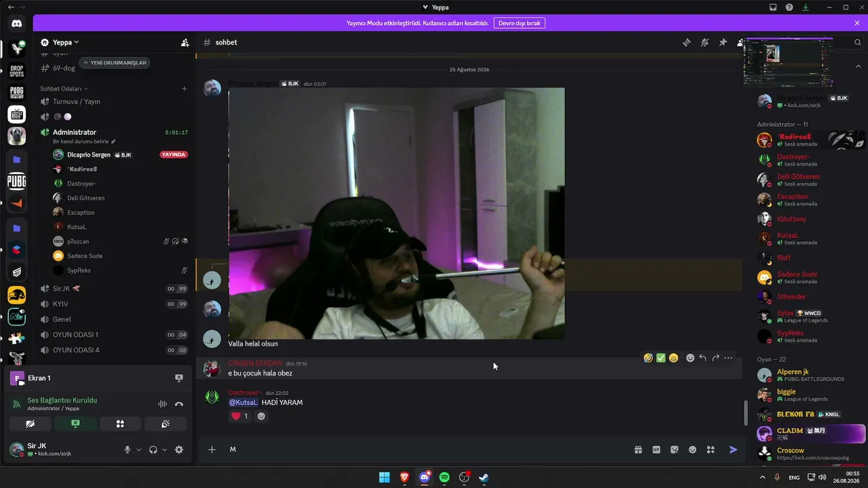Send the message with the arrow button
The image size is (868, 488).
(x=733, y=449)
